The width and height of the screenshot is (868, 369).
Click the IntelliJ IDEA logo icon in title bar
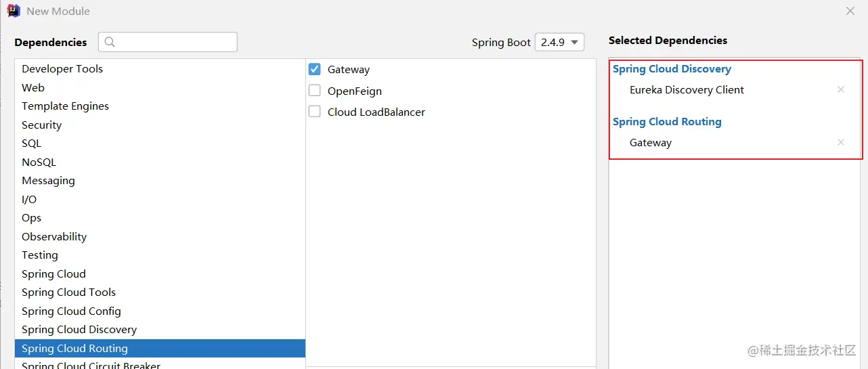[13, 11]
